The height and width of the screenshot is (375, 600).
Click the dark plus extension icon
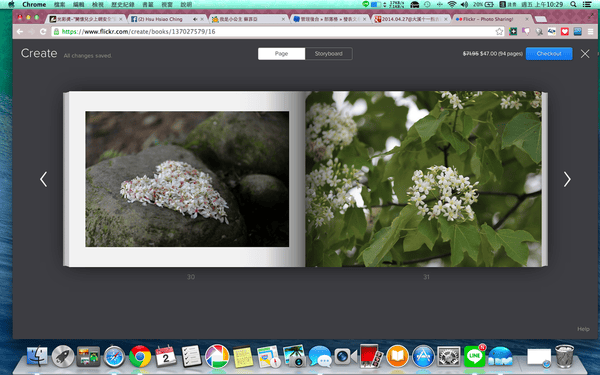tap(513, 32)
